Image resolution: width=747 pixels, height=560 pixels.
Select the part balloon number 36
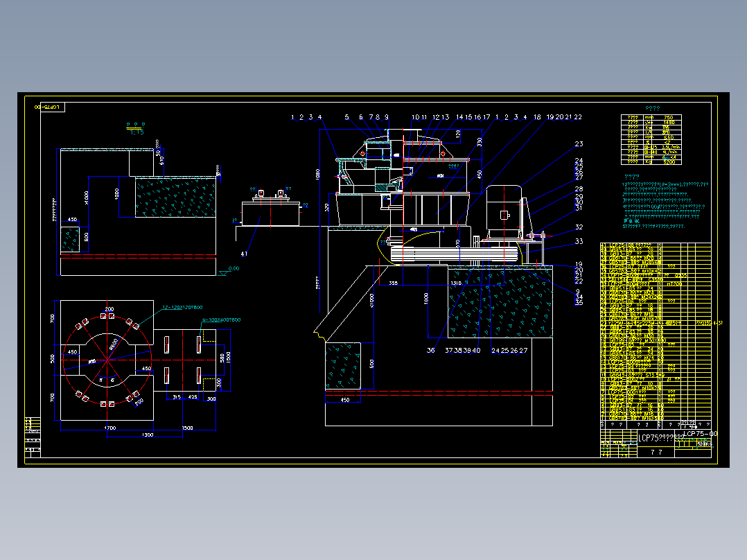(431, 350)
